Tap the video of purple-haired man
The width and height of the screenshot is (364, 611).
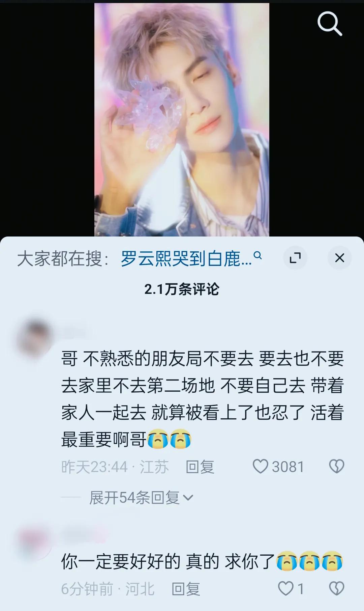(182, 120)
